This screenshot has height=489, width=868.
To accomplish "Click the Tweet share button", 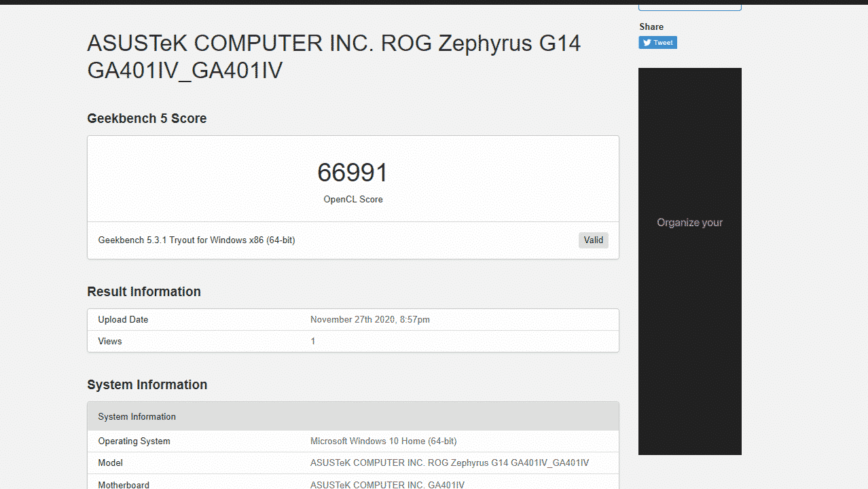I will pyautogui.click(x=657, y=43).
